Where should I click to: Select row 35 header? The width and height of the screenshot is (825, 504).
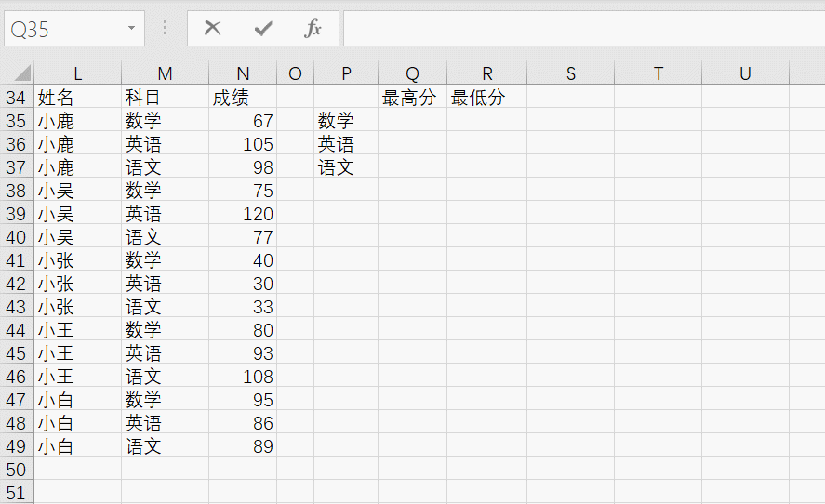click(x=17, y=121)
